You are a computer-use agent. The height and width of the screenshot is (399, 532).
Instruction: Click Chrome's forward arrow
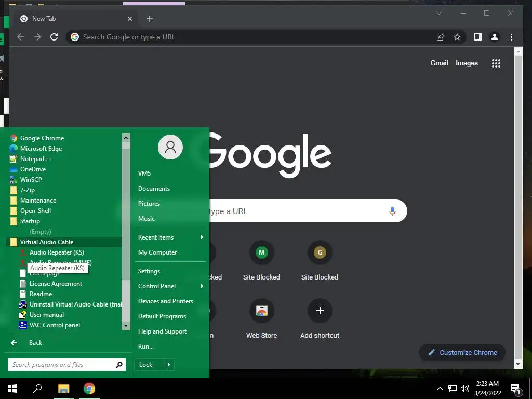[x=37, y=37]
